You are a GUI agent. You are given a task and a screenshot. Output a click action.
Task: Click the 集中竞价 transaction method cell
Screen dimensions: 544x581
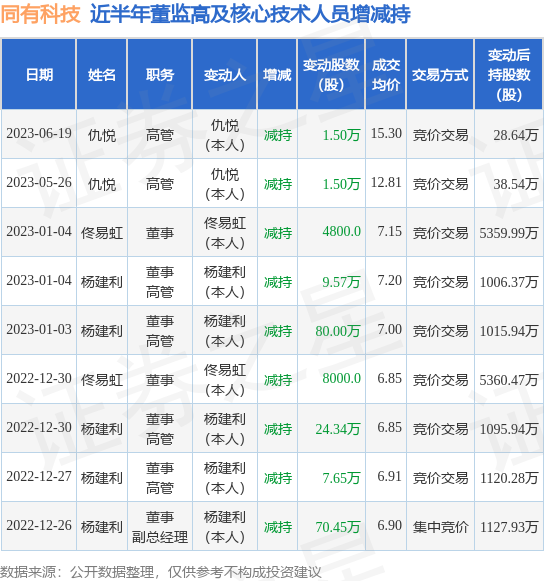click(x=440, y=527)
